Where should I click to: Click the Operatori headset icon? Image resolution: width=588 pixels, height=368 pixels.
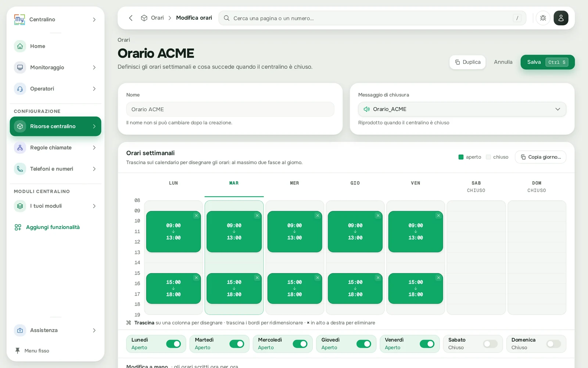20,89
